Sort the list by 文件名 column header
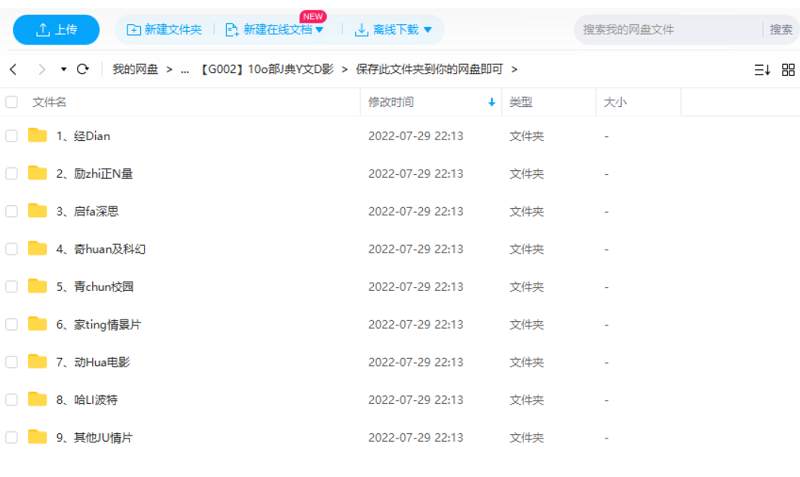800x477 pixels. tap(50, 102)
